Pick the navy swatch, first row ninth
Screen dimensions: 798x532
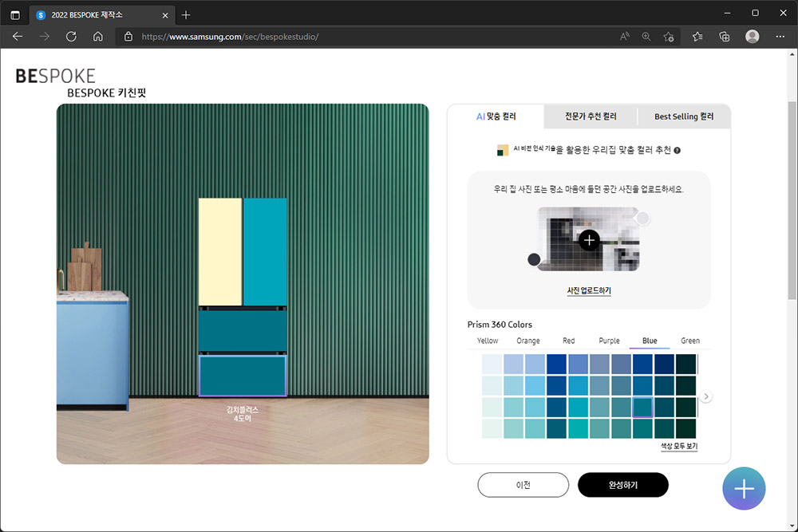tap(664, 365)
